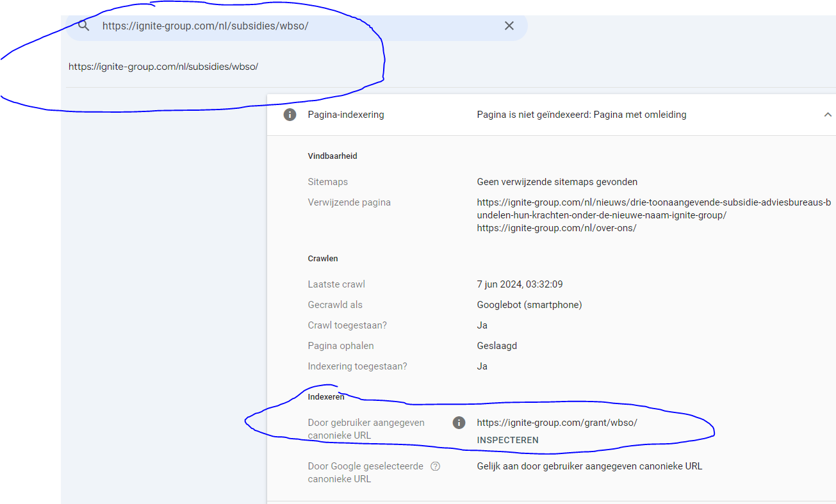Click the 'Vindbaarheid' section heading
This screenshot has width=836, height=504.
pos(332,156)
